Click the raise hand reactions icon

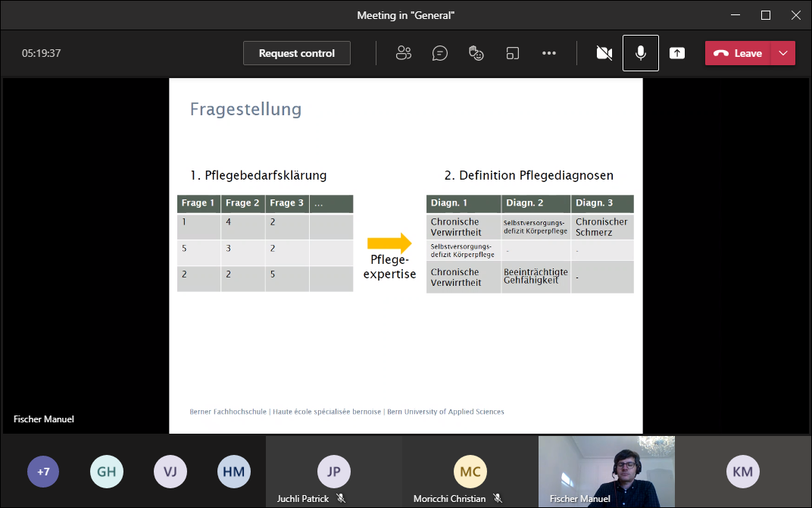click(476, 53)
